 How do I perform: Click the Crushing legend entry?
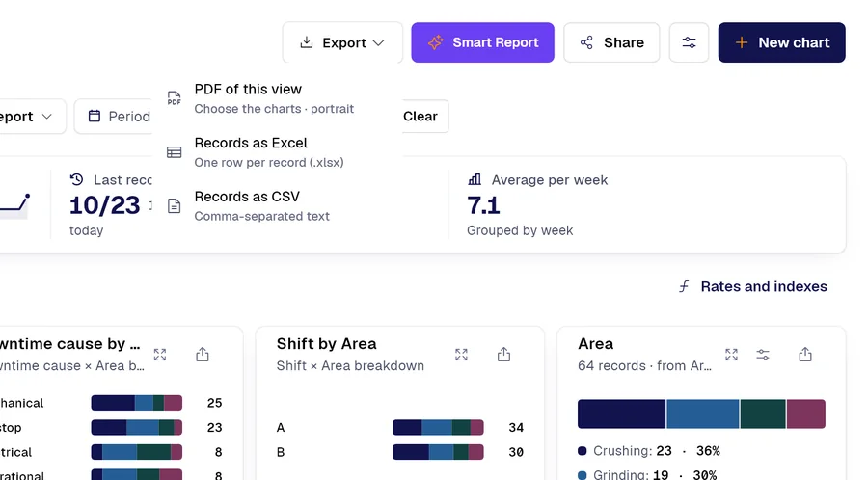click(649, 451)
